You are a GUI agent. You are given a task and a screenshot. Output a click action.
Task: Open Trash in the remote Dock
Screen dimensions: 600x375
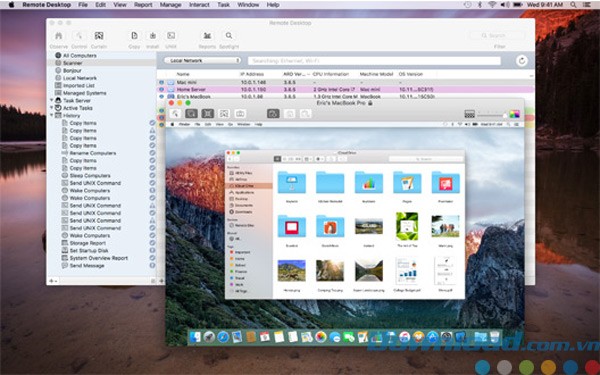(x=495, y=337)
